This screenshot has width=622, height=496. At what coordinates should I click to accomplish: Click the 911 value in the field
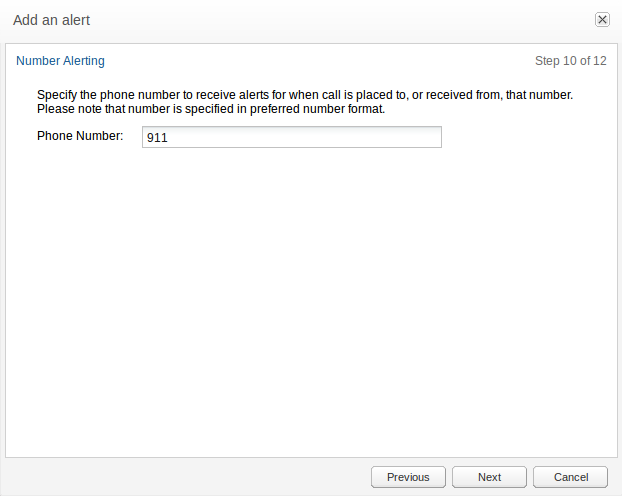tap(157, 138)
